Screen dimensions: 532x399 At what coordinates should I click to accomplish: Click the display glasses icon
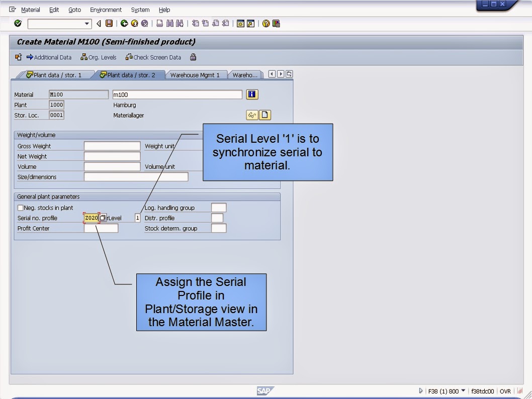pyautogui.click(x=253, y=115)
